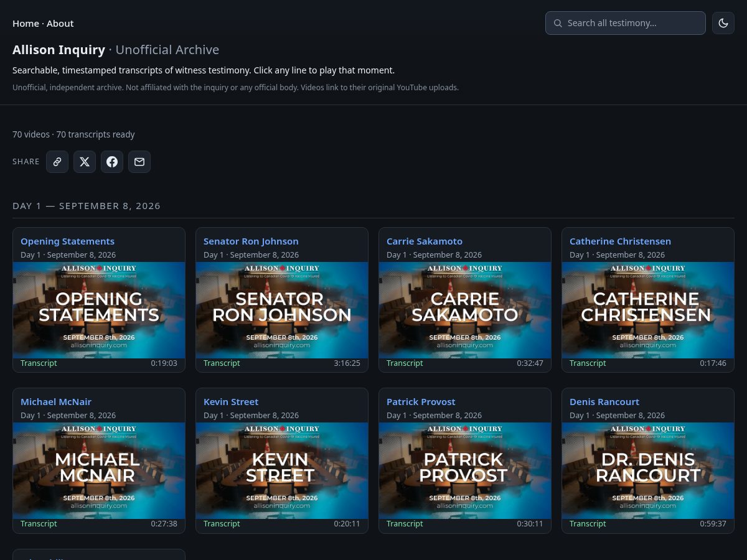Viewport: 747px width, 560px height.
Task: Click the search magnifier icon
Action: (x=558, y=23)
